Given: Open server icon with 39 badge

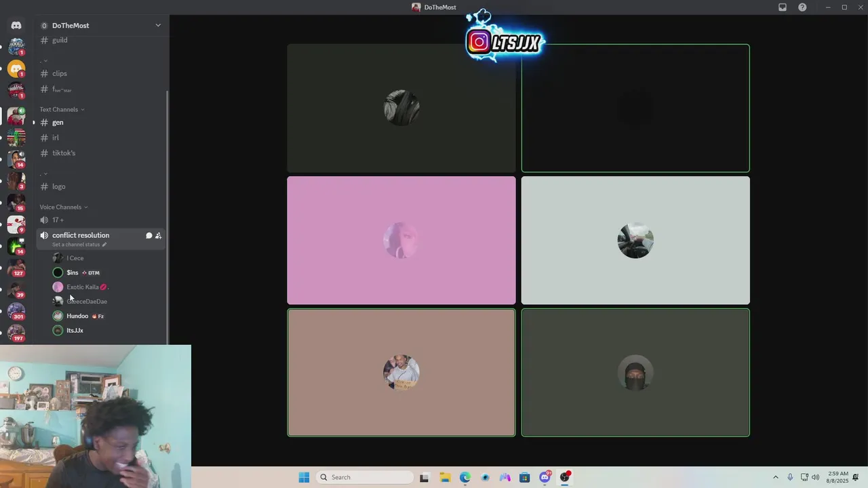Looking at the screenshot, I should [16, 289].
